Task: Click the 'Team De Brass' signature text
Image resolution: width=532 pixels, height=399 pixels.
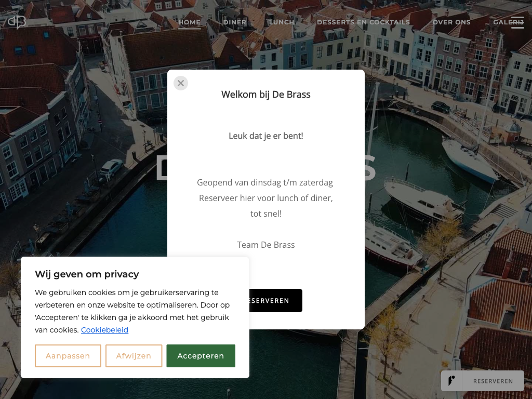Action: 265,245
